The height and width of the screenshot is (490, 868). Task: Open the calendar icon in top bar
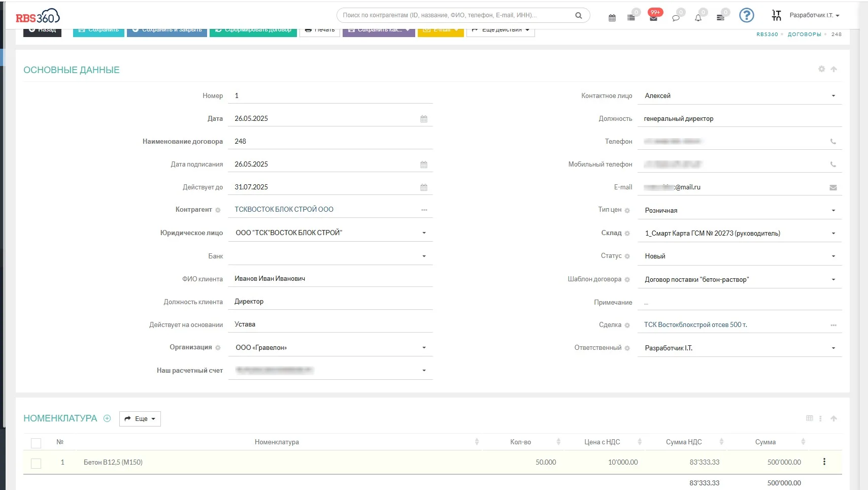[612, 18]
